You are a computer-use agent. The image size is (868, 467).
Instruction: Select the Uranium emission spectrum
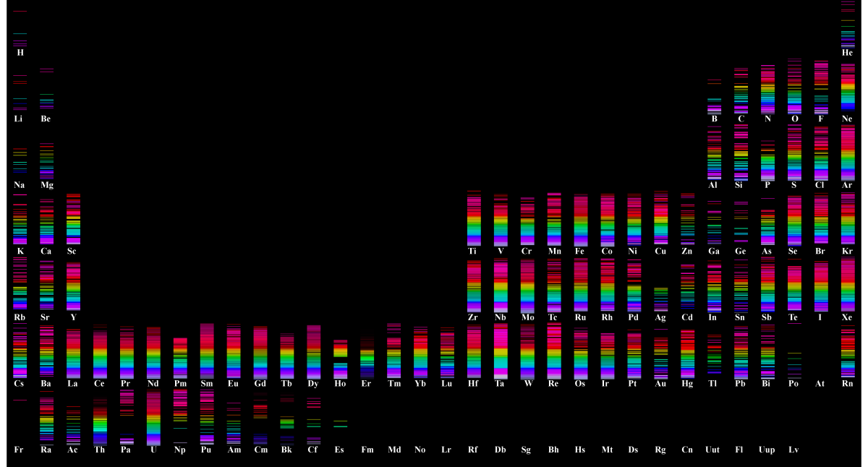click(153, 419)
